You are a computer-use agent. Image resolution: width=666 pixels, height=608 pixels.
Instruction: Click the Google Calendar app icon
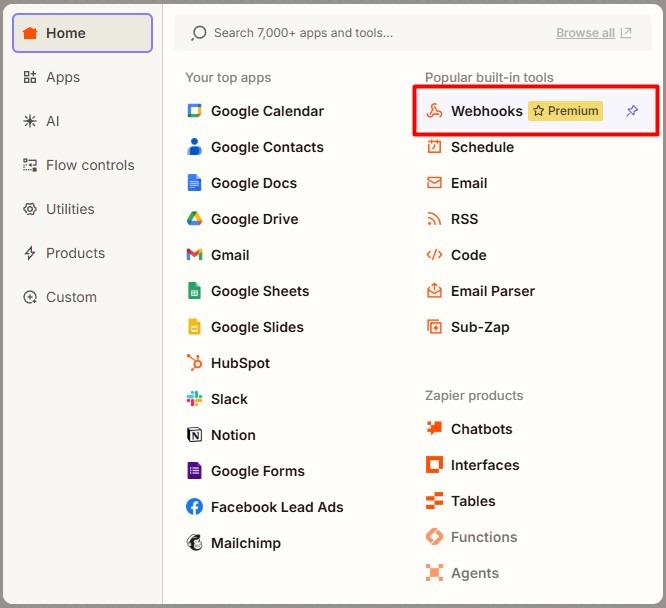coord(194,111)
